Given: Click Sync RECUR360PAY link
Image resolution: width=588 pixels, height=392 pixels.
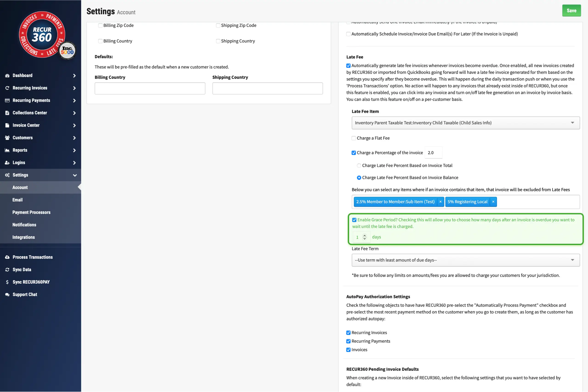Looking at the screenshot, I should (31, 282).
